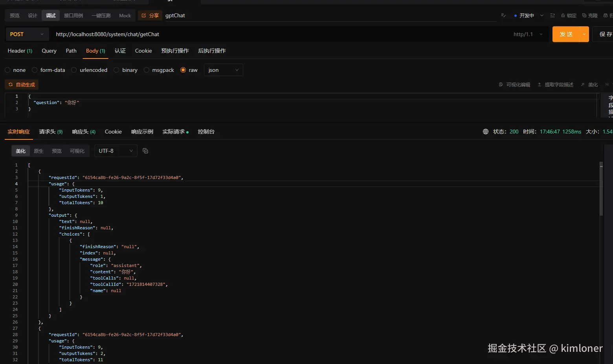Switch response view to 预览
The image size is (613, 364).
(57, 151)
